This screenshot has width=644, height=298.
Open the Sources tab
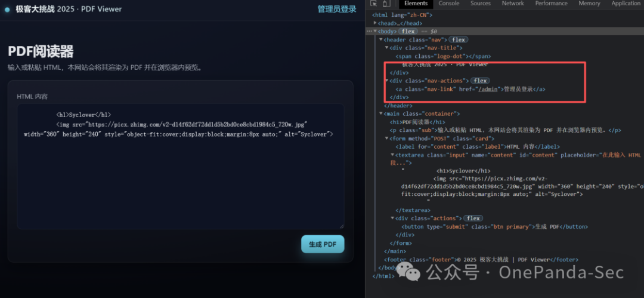pos(481,4)
